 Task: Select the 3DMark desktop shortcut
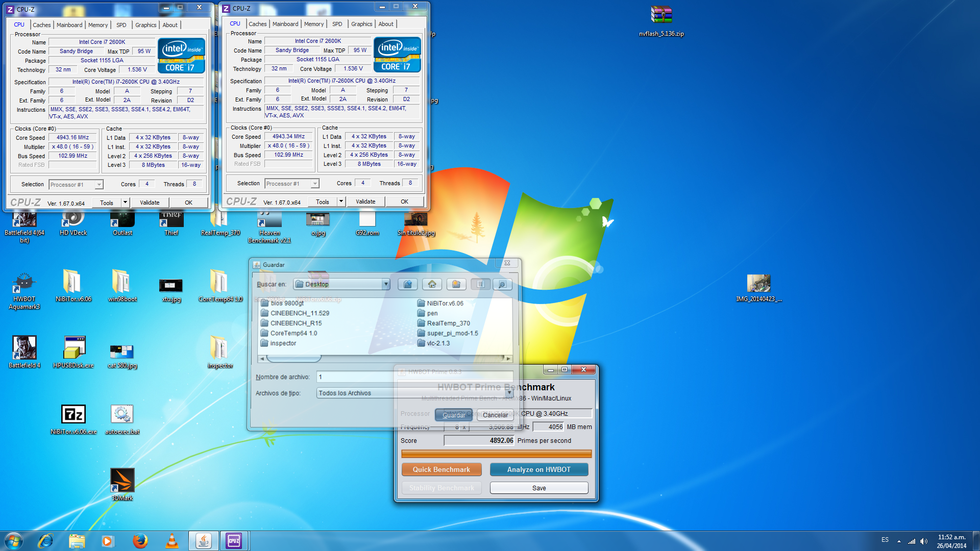tap(122, 485)
